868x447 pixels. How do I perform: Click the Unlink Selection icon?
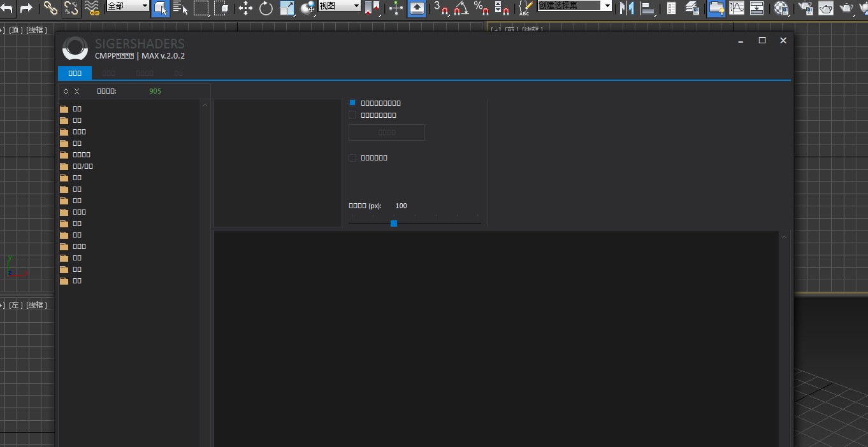point(71,8)
